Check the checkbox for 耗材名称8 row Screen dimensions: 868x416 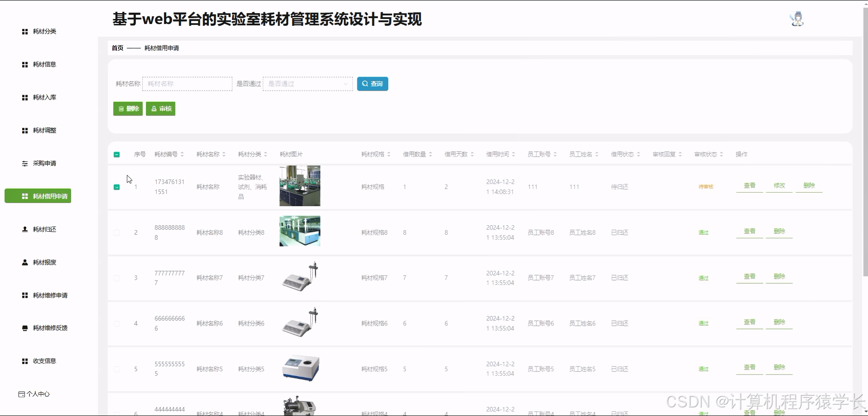116,232
